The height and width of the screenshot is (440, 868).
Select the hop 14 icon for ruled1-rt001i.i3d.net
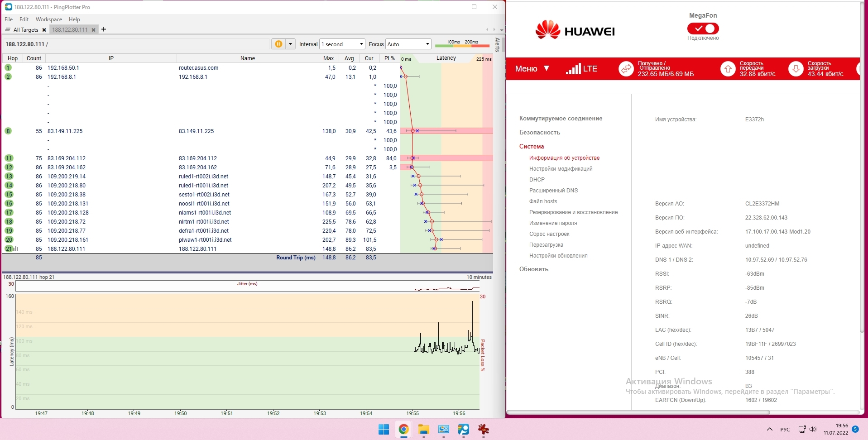pos(9,186)
